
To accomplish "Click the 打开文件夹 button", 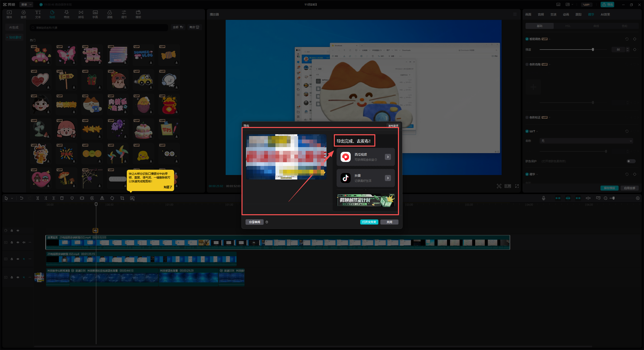I will point(369,222).
